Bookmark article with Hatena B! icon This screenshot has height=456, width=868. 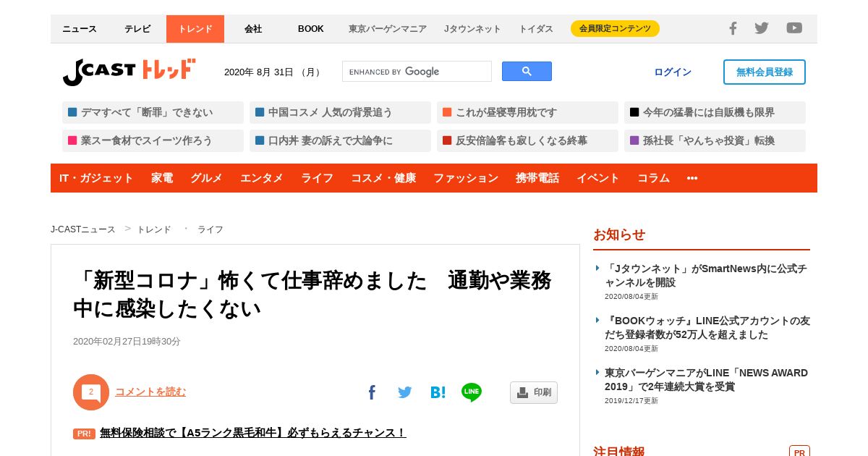pos(438,392)
